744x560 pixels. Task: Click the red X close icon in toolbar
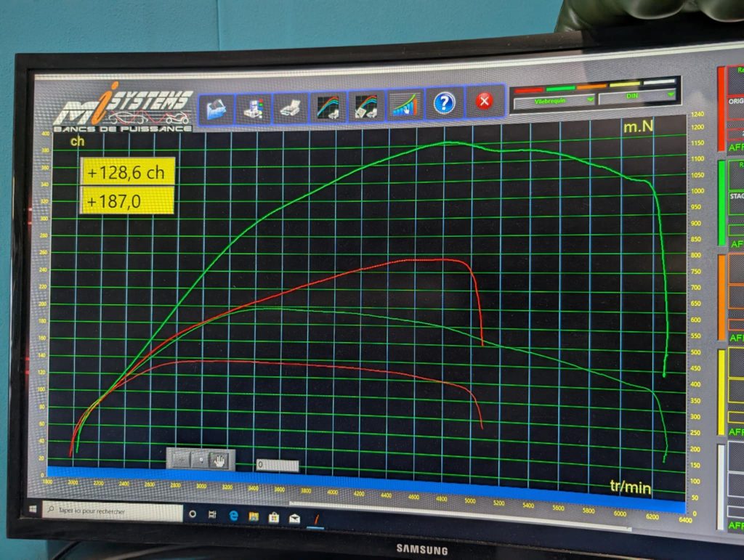click(x=484, y=100)
